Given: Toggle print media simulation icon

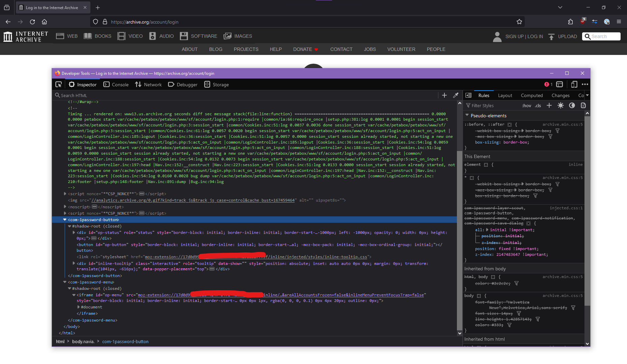Looking at the screenshot, I should click(x=583, y=105).
